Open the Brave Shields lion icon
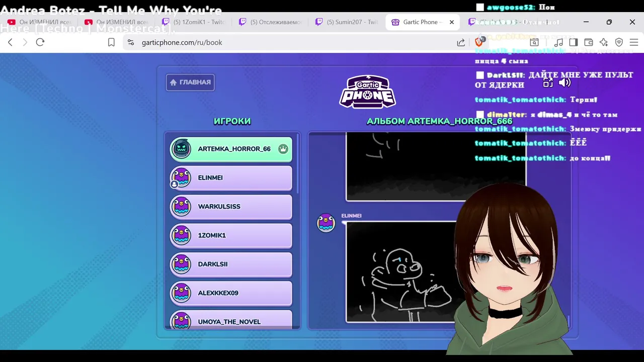644x362 pixels. (479, 42)
